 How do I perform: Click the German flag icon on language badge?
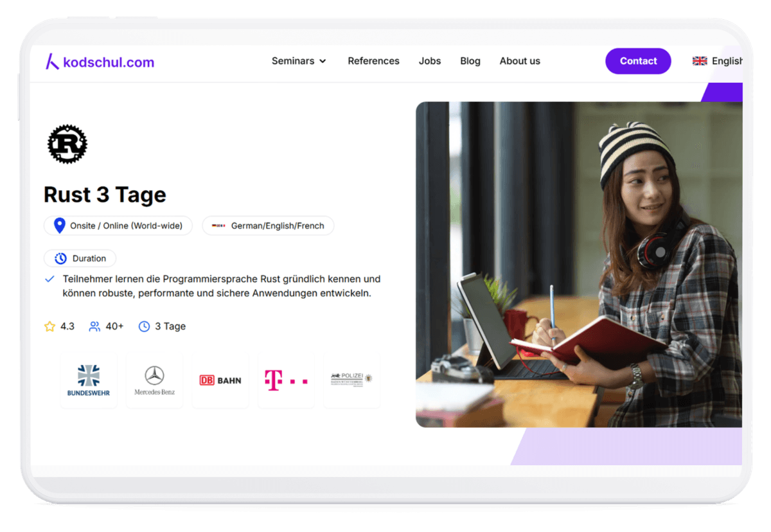pos(219,226)
